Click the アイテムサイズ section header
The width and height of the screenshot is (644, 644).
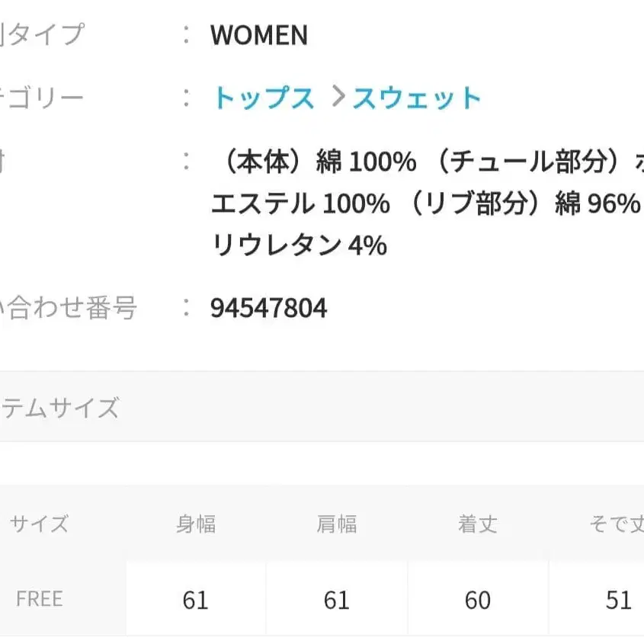pos(61,409)
